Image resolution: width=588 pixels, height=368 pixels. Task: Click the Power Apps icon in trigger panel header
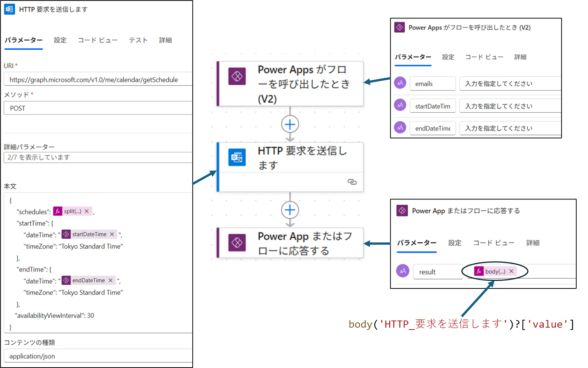399,28
